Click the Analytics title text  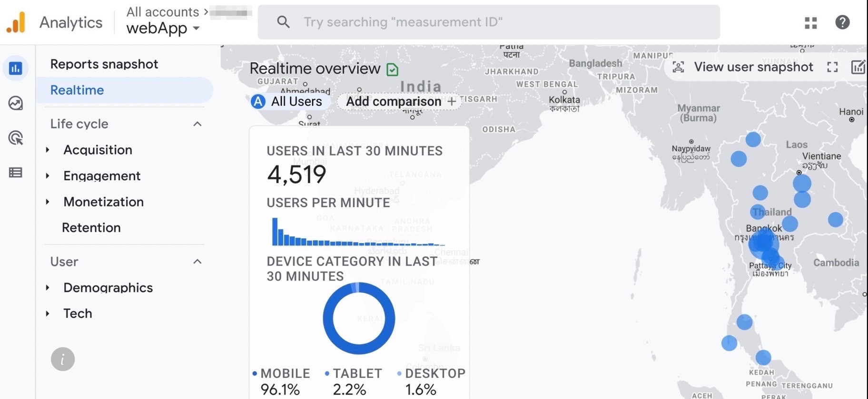click(71, 22)
